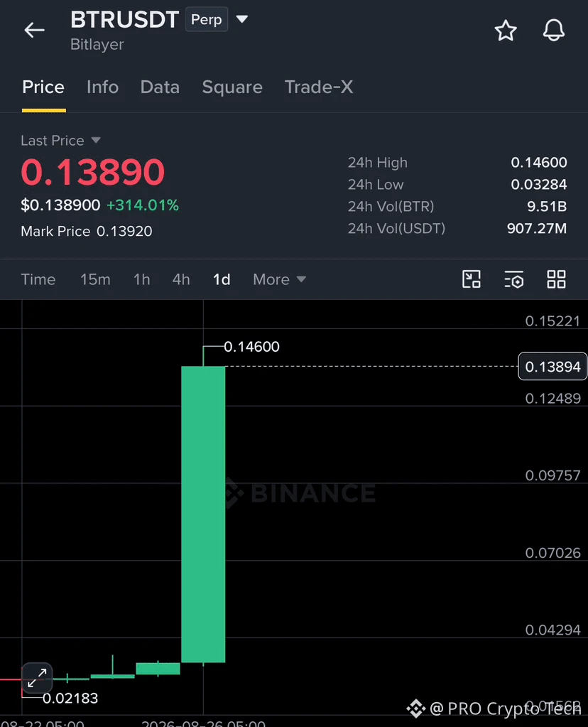Open chart drawing tools icon

(472, 279)
